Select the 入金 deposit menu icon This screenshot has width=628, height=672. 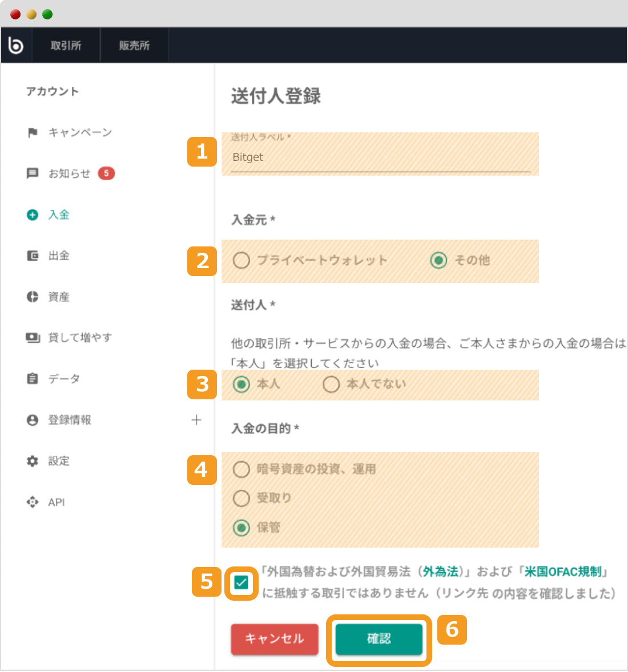coord(34,214)
